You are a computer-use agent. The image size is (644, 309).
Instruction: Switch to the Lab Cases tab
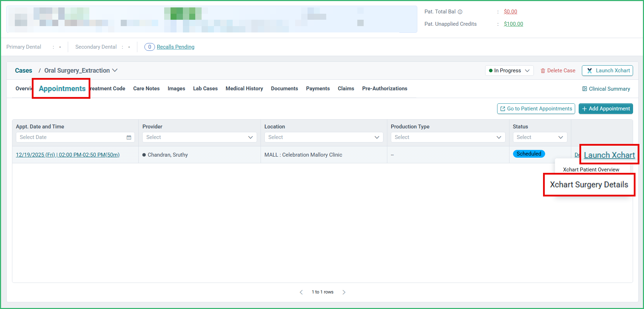pyautogui.click(x=205, y=89)
